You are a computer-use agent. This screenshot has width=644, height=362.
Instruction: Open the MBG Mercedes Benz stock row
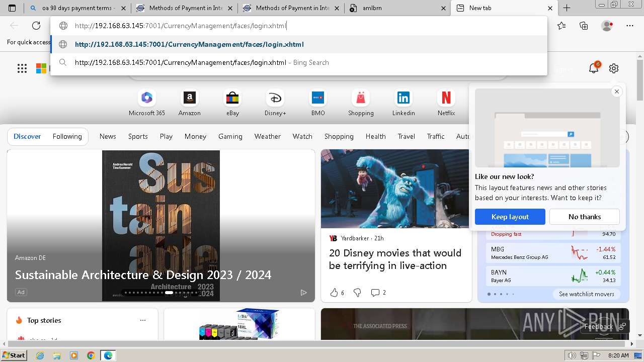[x=553, y=253]
